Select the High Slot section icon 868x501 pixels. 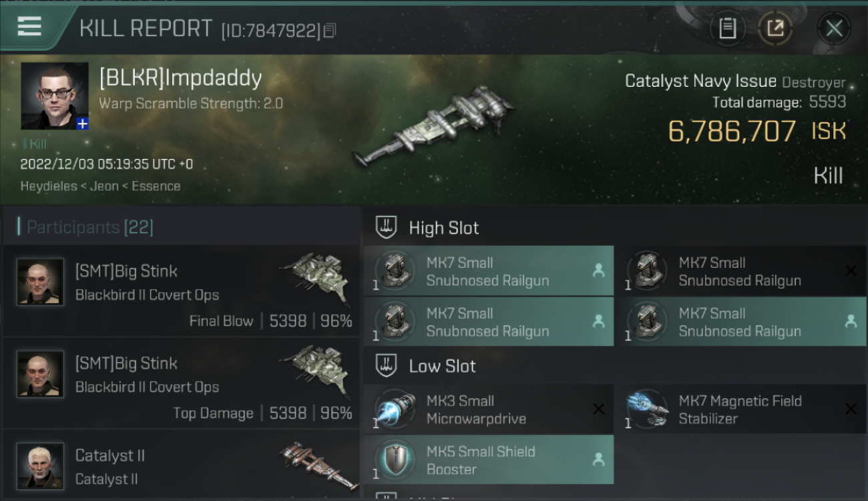pos(387,227)
